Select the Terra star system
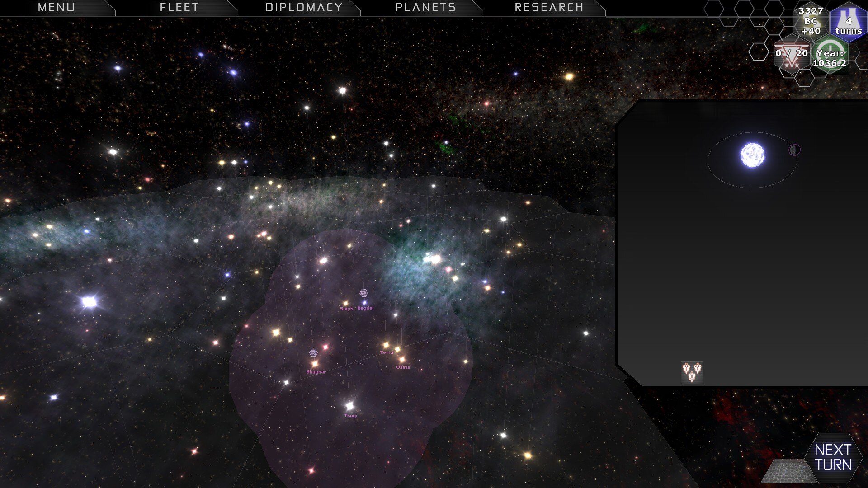The image size is (868, 488). 386,345
